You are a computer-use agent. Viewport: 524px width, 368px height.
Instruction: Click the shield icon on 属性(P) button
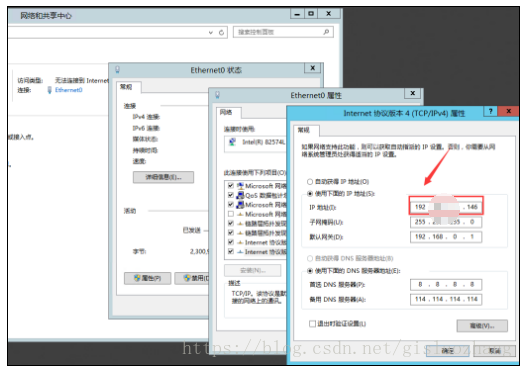pos(137,278)
